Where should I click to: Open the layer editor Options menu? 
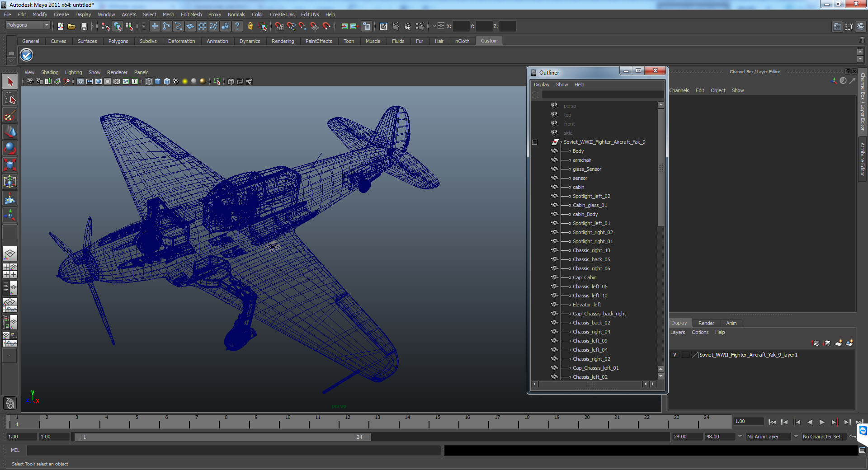click(x=700, y=332)
